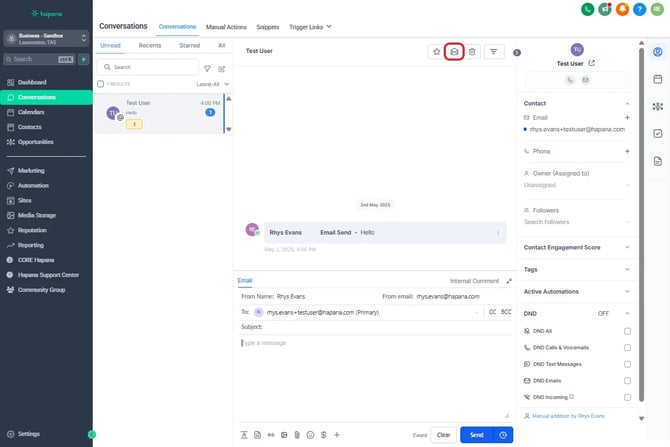Click the Clear button
Viewport: 670px width, 447px height.
444,435
